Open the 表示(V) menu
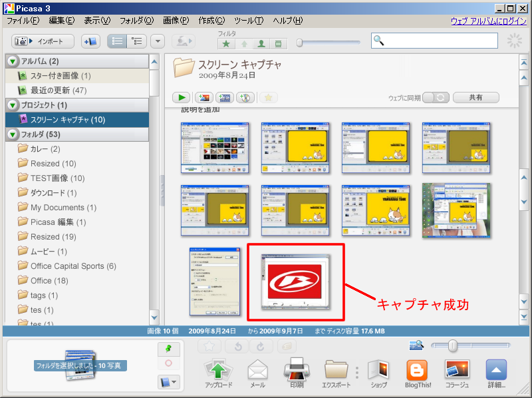The height and width of the screenshot is (398, 532). pos(97,21)
